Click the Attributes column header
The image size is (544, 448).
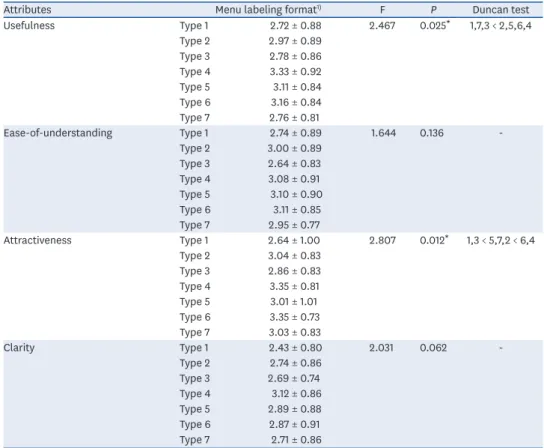pyautogui.click(x=27, y=10)
